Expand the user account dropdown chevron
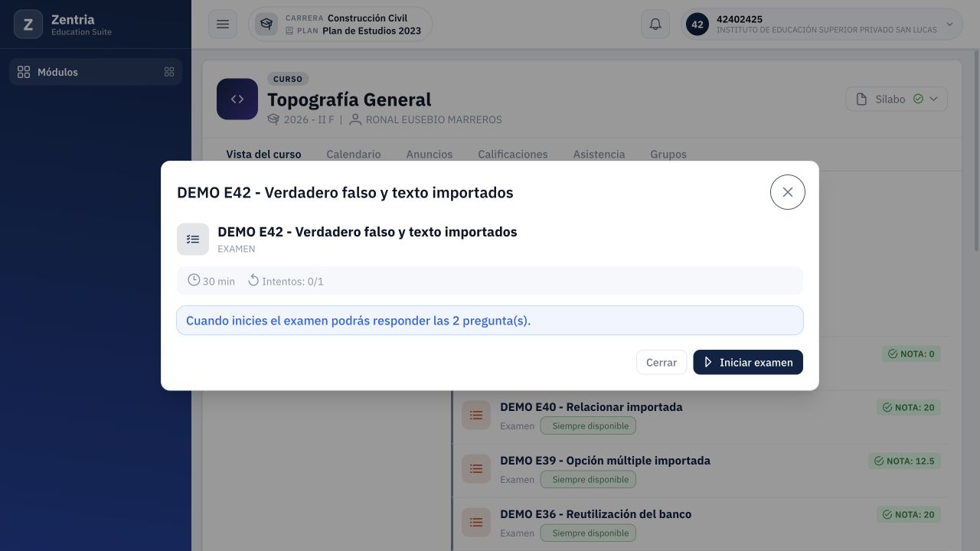980x551 pixels. (x=949, y=24)
